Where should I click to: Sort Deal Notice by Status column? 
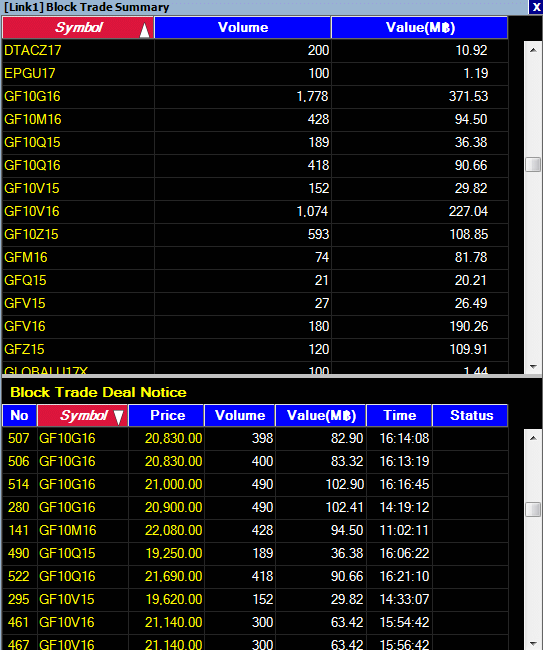click(470, 415)
